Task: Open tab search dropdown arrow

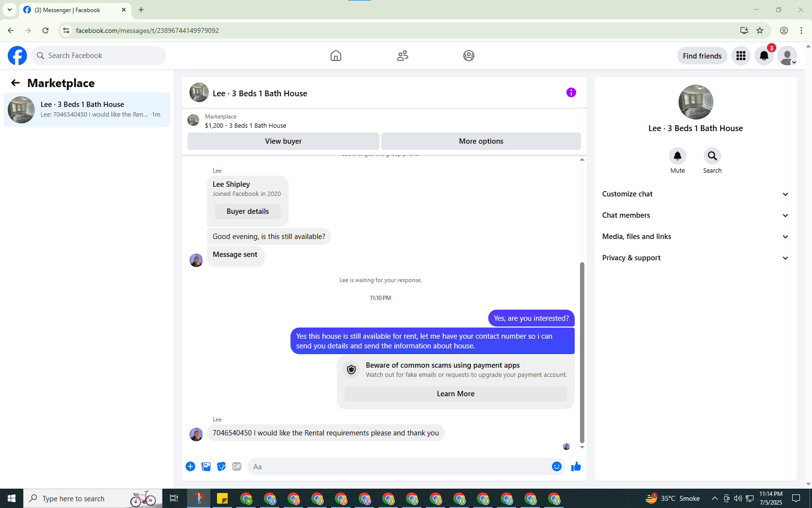Action: tap(10, 10)
